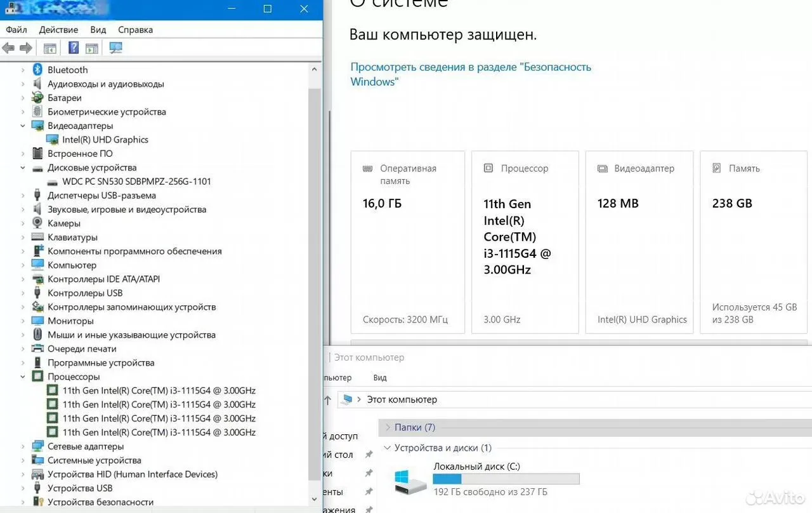The height and width of the screenshot is (513, 812).
Task: Click the CPU icon beside Процессоры category
Action: click(37, 377)
